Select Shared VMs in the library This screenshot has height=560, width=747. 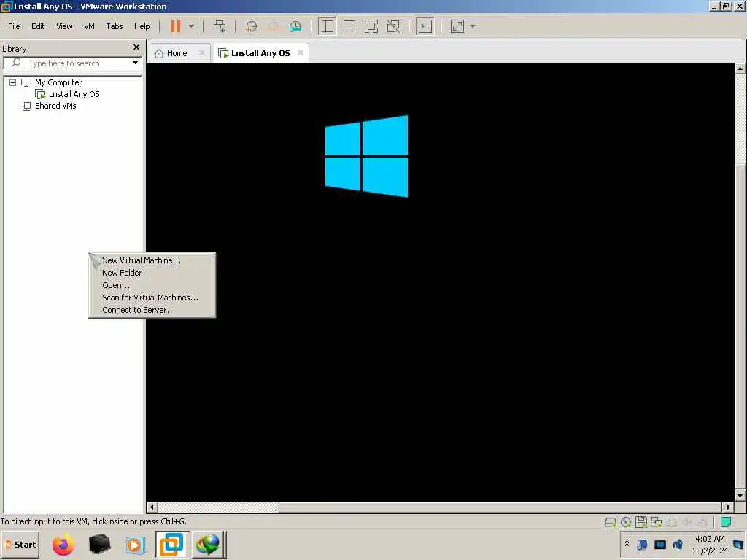pyautogui.click(x=55, y=106)
